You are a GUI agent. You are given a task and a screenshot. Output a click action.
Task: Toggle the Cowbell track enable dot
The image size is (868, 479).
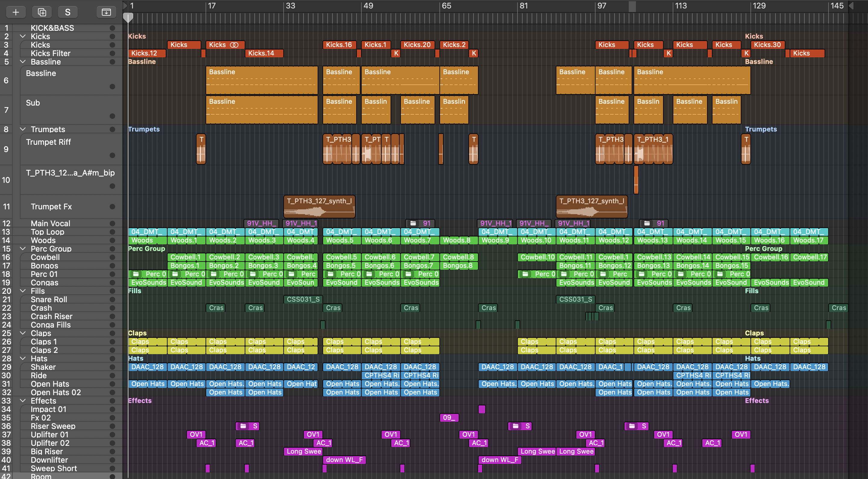[112, 257]
